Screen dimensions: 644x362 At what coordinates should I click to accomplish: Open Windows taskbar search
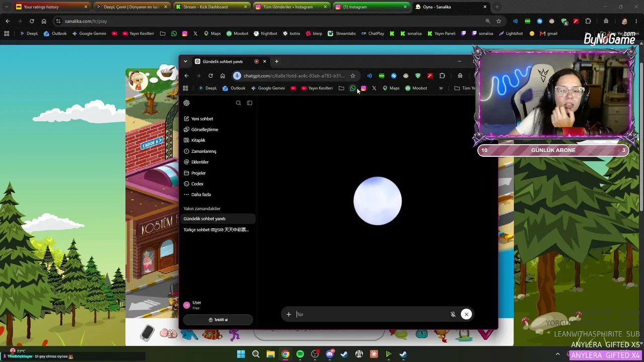(x=256, y=354)
